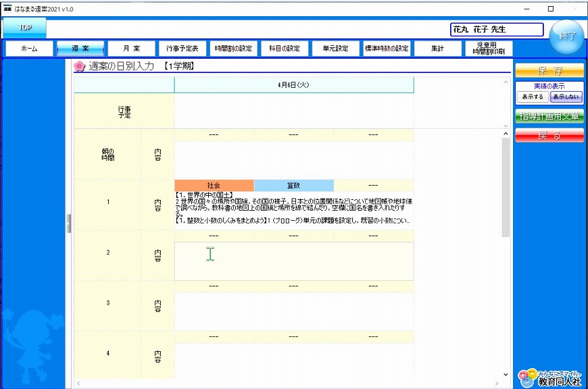This screenshot has width=588, height=389.
Task: Click the TOP tab button
Action: coord(25,28)
